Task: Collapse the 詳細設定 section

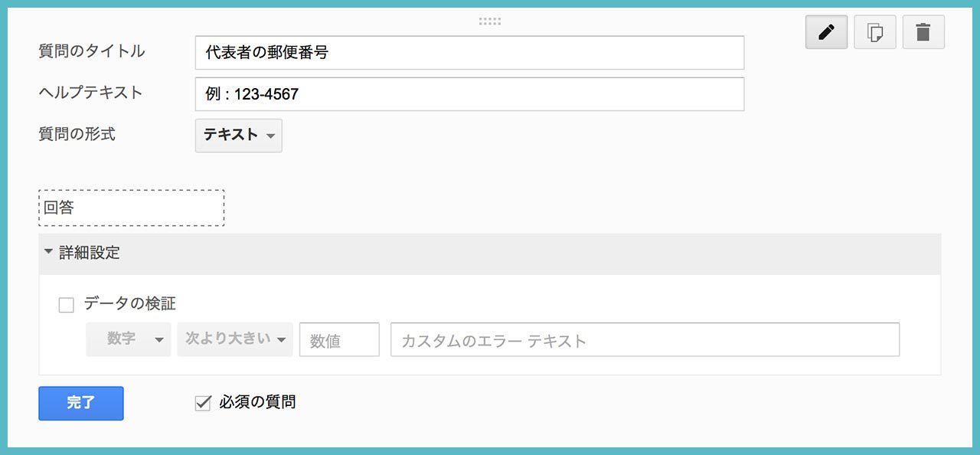Action: point(490,254)
